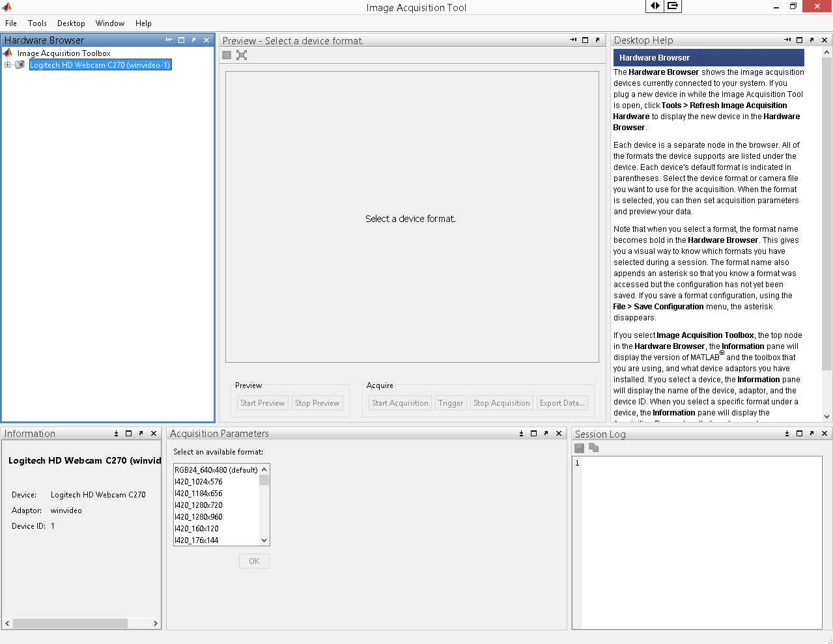Undock the Hardware Browser panel
The image size is (833, 644).
193,40
